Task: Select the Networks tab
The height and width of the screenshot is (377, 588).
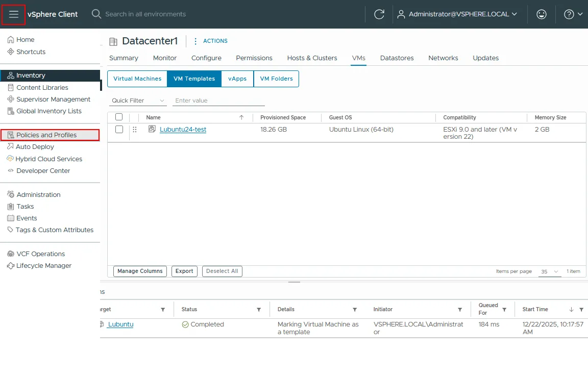Action: (443, 58)
